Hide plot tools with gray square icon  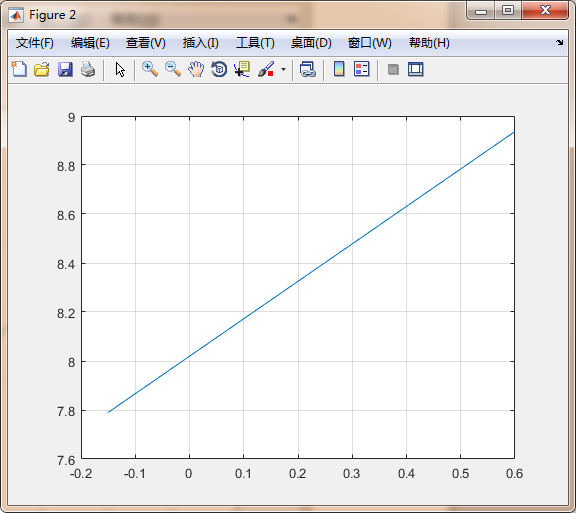[393, 69]
